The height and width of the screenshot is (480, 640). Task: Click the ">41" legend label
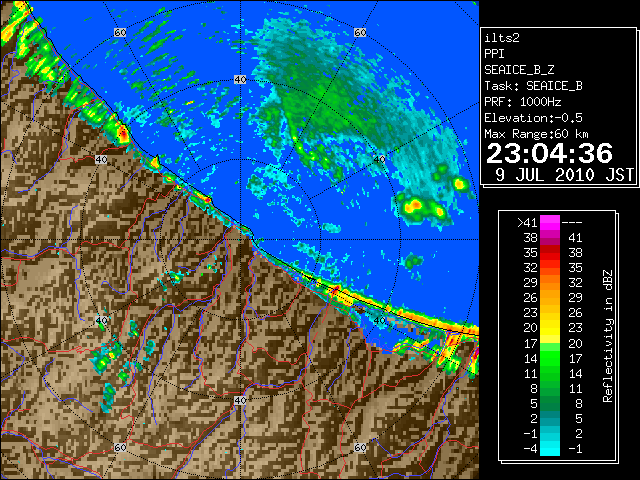tap(527, 222)
